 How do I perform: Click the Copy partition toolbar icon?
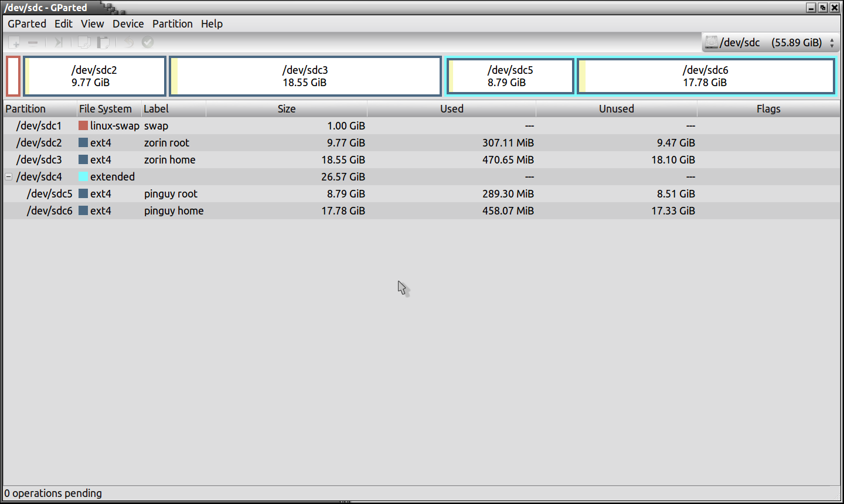click(x=84, y=42)
